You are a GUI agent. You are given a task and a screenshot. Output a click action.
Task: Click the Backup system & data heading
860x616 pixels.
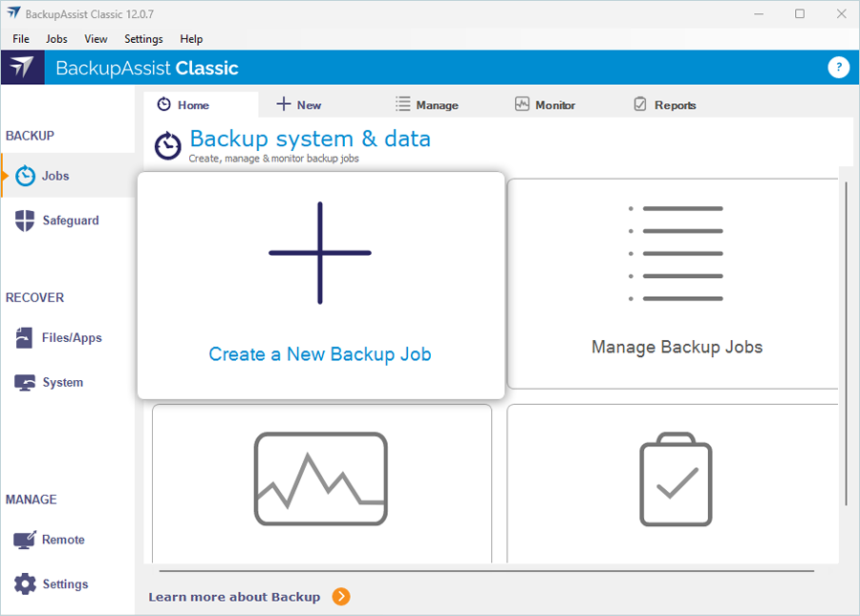click(310, 138)
